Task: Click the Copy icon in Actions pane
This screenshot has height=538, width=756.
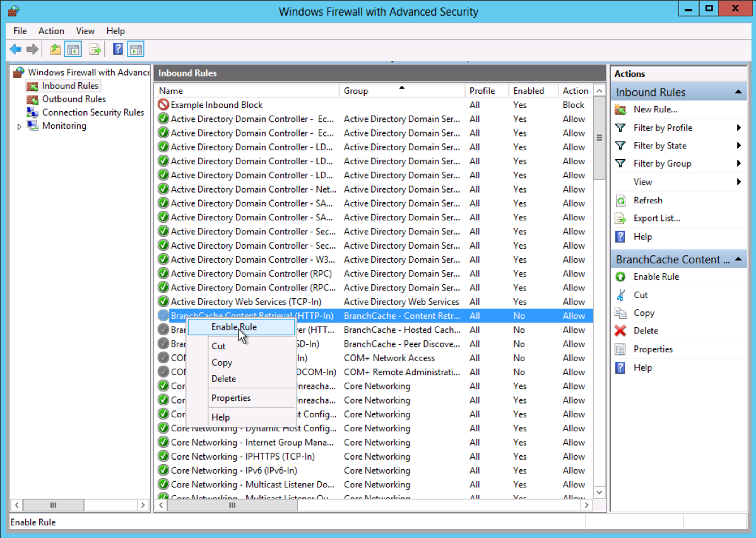Action: 620,313
